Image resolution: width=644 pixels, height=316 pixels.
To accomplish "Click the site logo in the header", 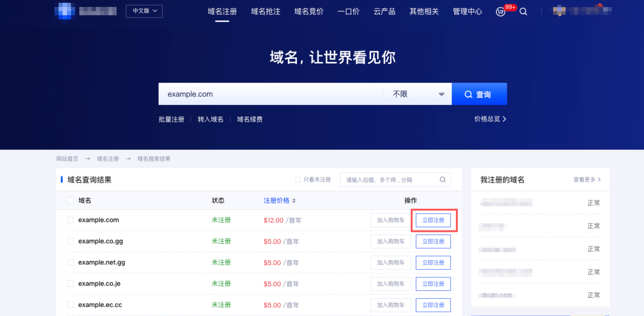I will click(65, 11).
